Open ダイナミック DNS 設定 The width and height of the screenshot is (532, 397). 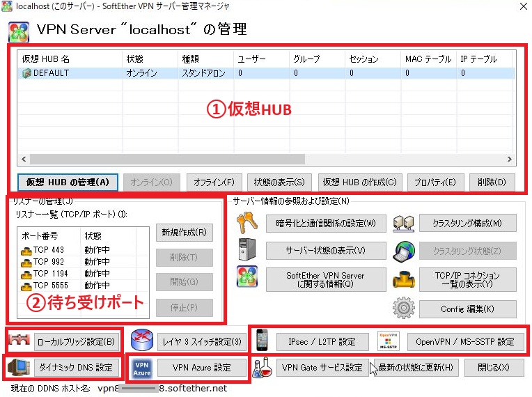[77, 368]
